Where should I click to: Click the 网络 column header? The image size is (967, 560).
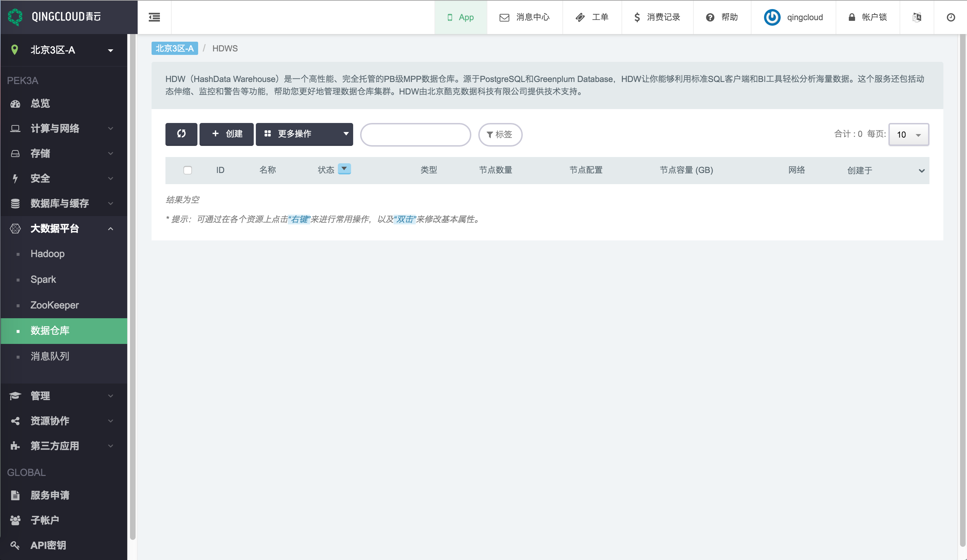pos(797,170)
